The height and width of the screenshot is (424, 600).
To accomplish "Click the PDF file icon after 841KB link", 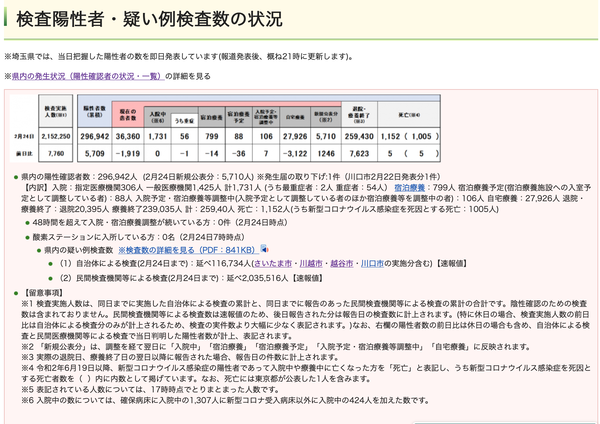I will coord(264,250).
